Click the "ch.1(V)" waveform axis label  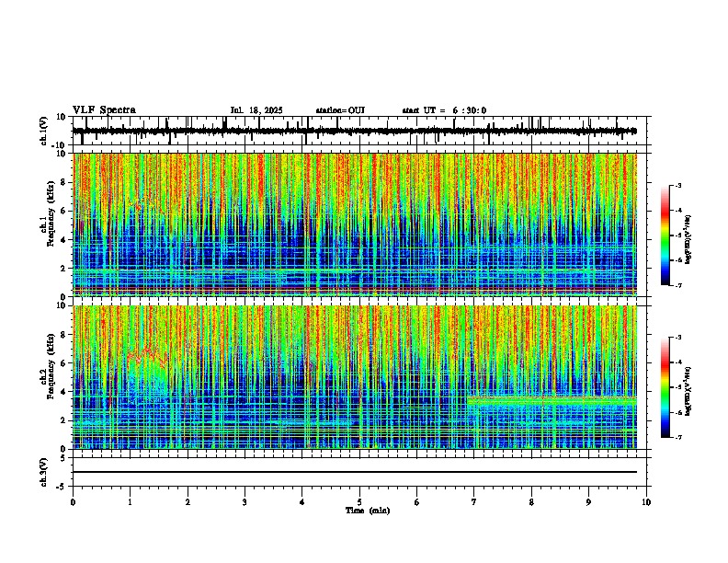click(x=44, y=131)
